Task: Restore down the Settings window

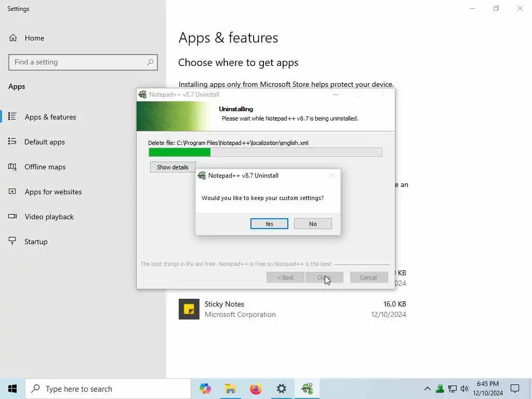Action: pos(496,8)
